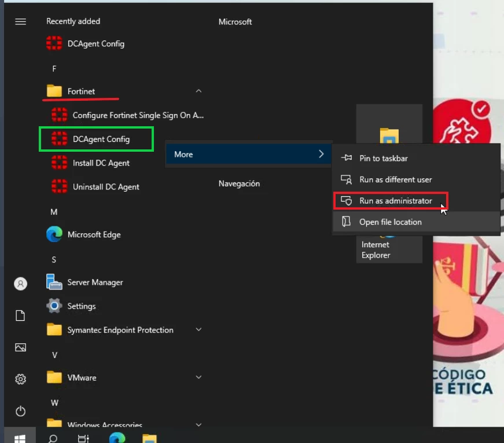Click the letter F section header
The width and height of the screenshot is (504, 443).
click(54, 68)
